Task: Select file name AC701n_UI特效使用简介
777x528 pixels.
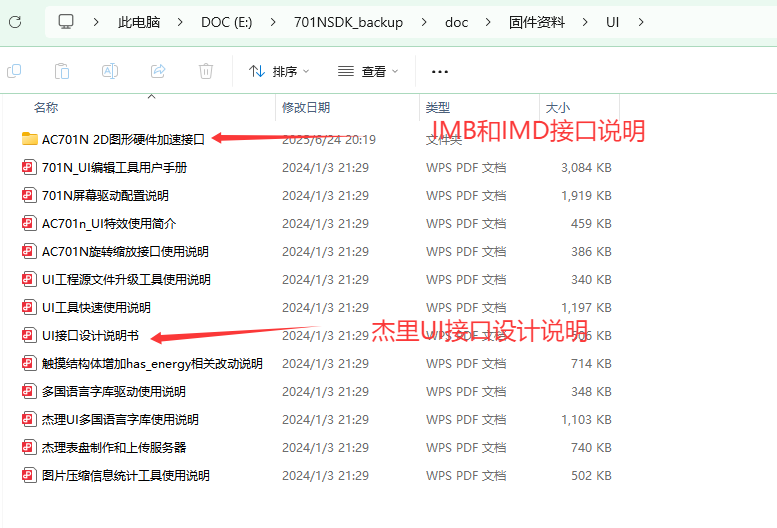Action: (x=109, y=223)
